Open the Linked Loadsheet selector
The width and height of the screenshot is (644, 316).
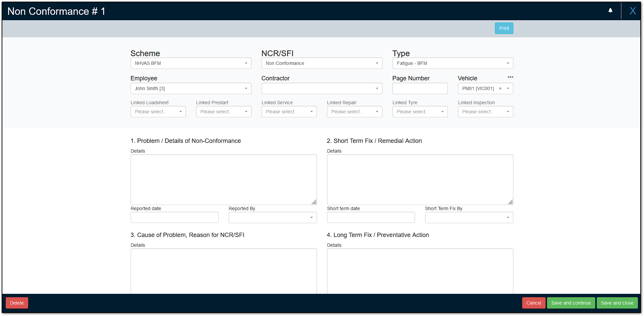(181, 112)
